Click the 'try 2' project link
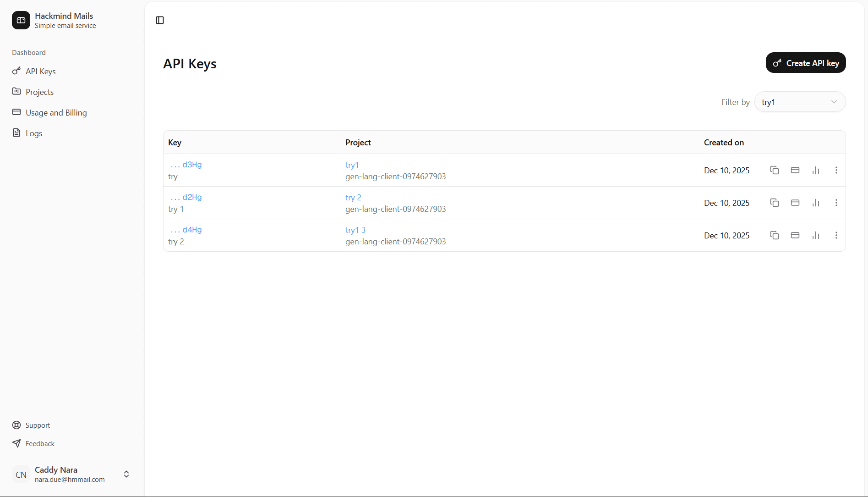The height and width of the screenshot is (497, 868). coord(353,197)
